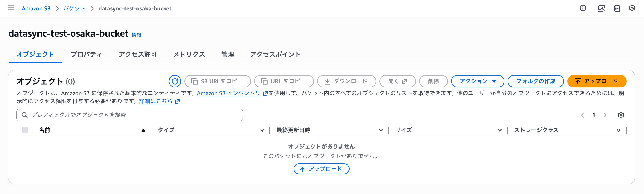Sort by サイズ column arrow
Viewport: 644px width, 194px height.
pos(500,130)
